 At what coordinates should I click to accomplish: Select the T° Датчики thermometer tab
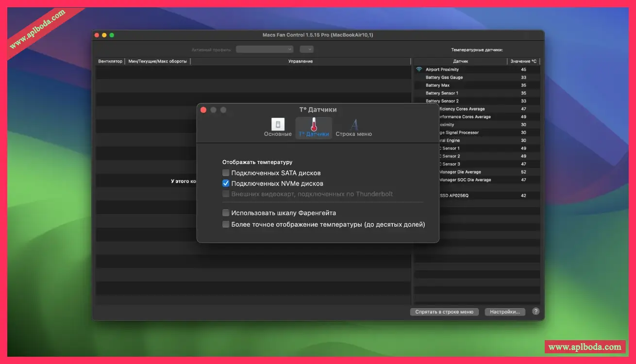point(314,128)
